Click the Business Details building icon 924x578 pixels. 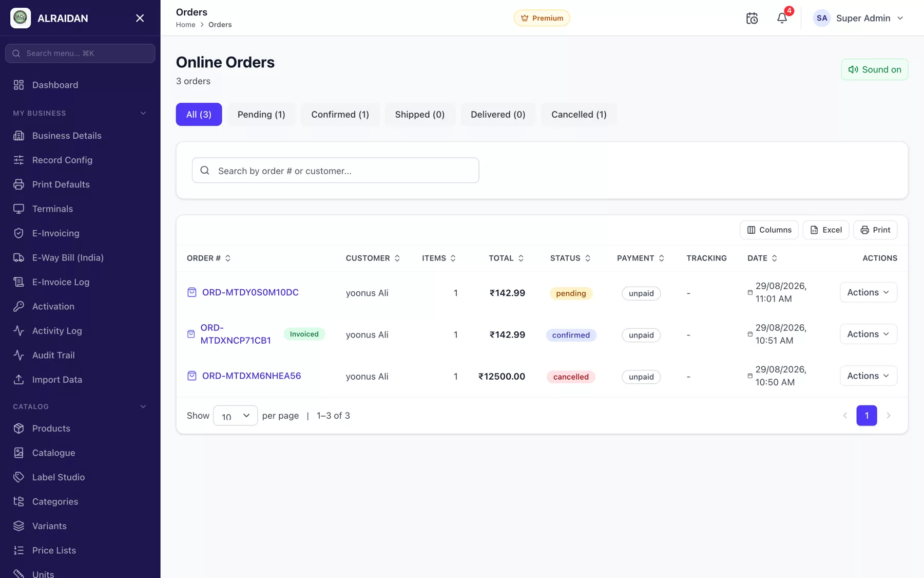pyautogui.click(x=19, y=136)
